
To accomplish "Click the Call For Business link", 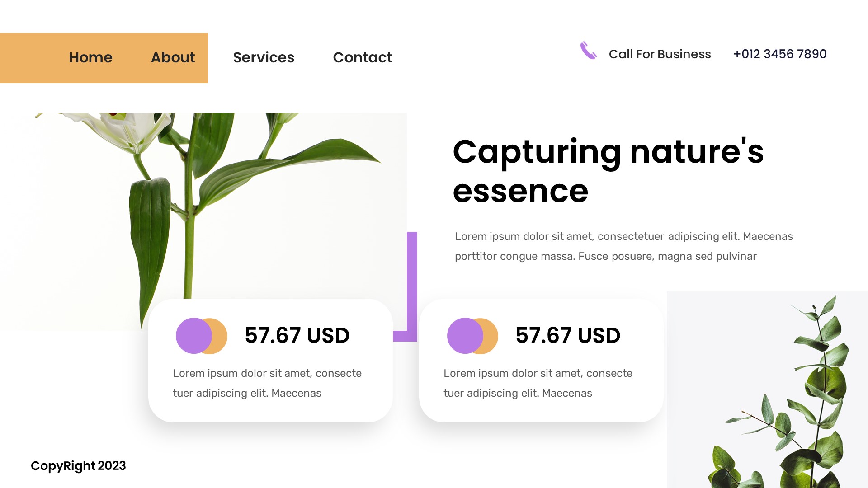I will click(660, 54).
